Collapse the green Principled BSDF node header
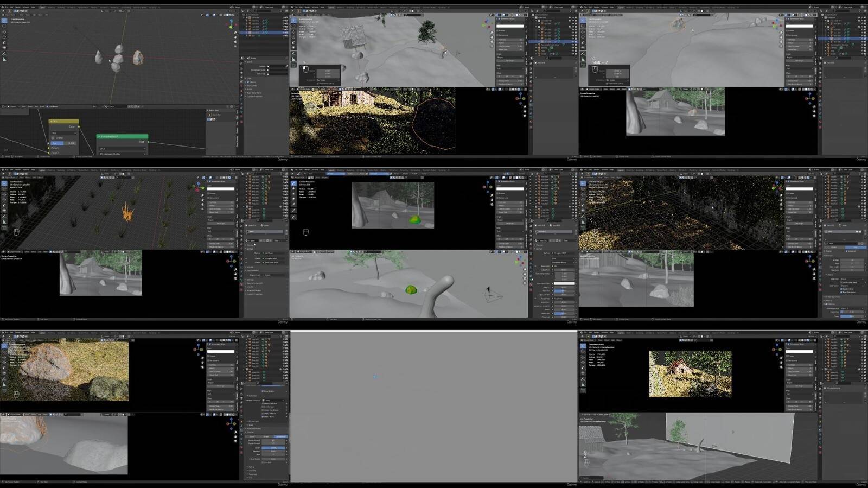868x488 pixels. pyautogui.click(x=99, y=137)
